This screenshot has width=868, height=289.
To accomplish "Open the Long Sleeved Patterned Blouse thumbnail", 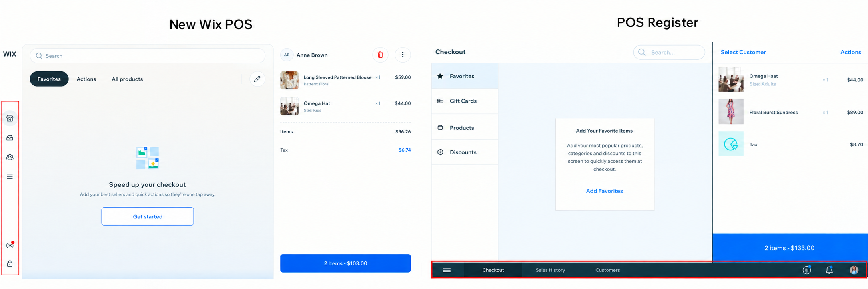I will 289,80.
